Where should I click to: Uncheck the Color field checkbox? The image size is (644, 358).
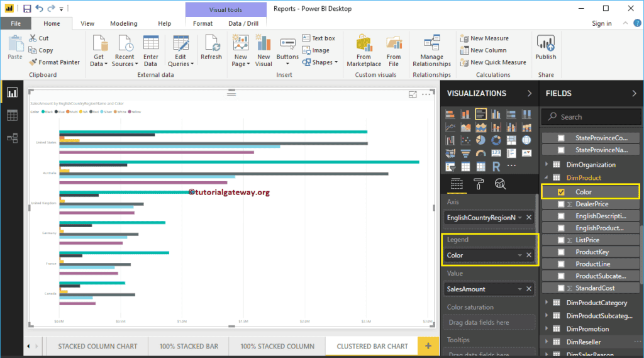click(561, 192)
